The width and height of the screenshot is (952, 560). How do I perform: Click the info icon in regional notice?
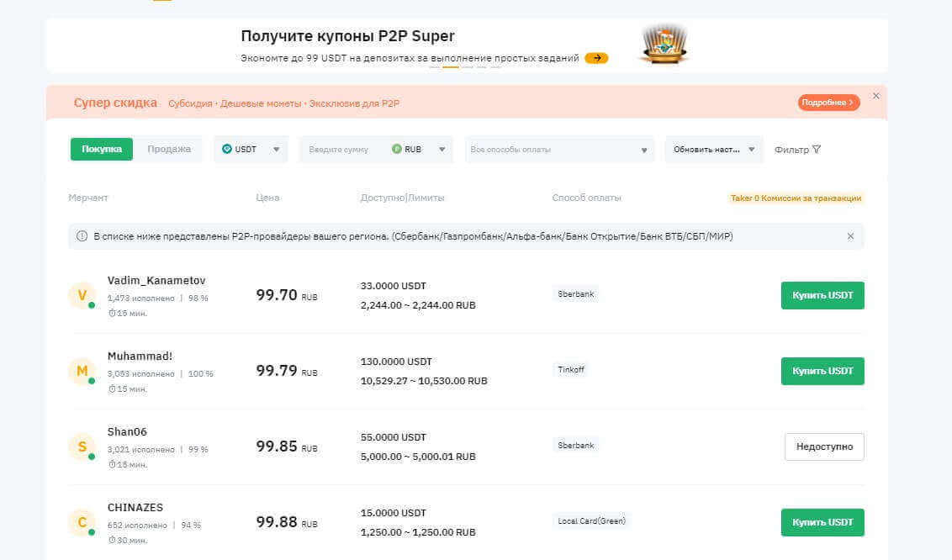[82, 236]
